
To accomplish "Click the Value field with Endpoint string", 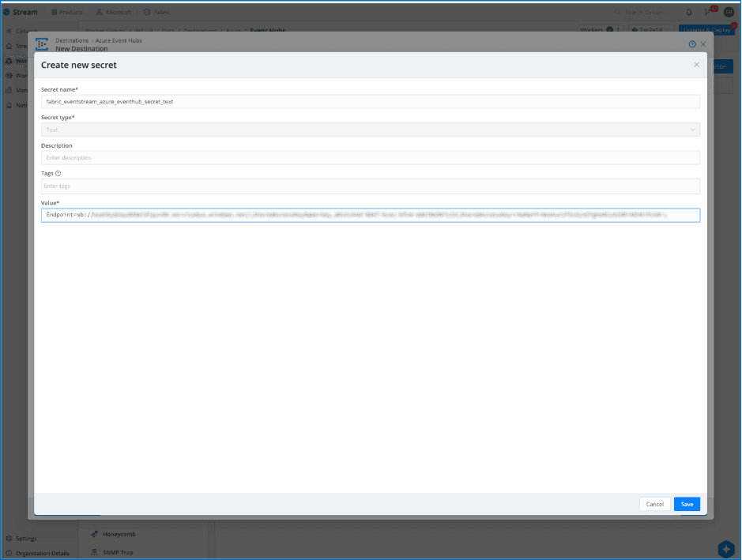I will (x=370, y=215).
